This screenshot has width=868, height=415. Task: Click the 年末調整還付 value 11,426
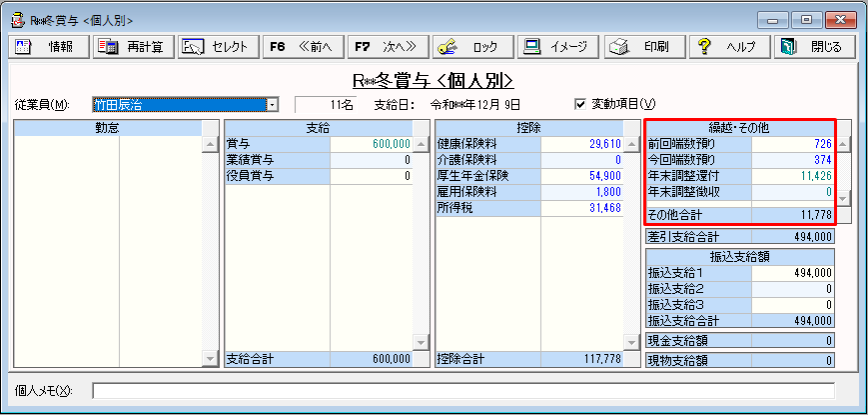(x=792, y=176)
